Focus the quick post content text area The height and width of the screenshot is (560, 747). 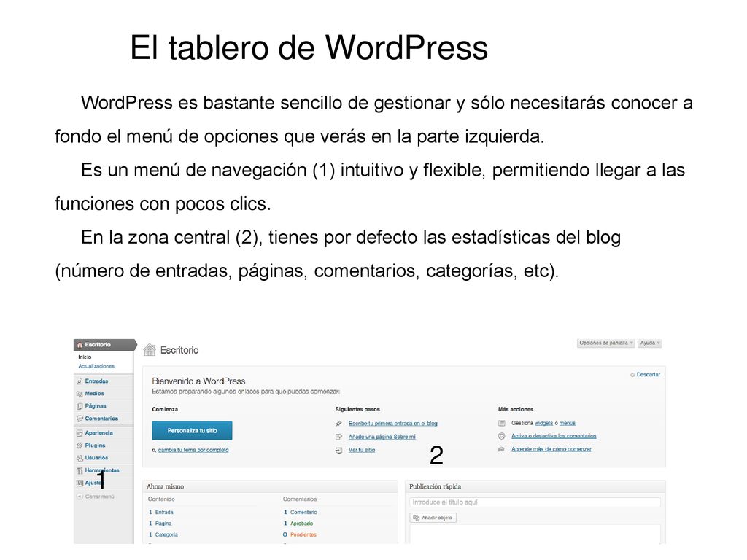535,534
